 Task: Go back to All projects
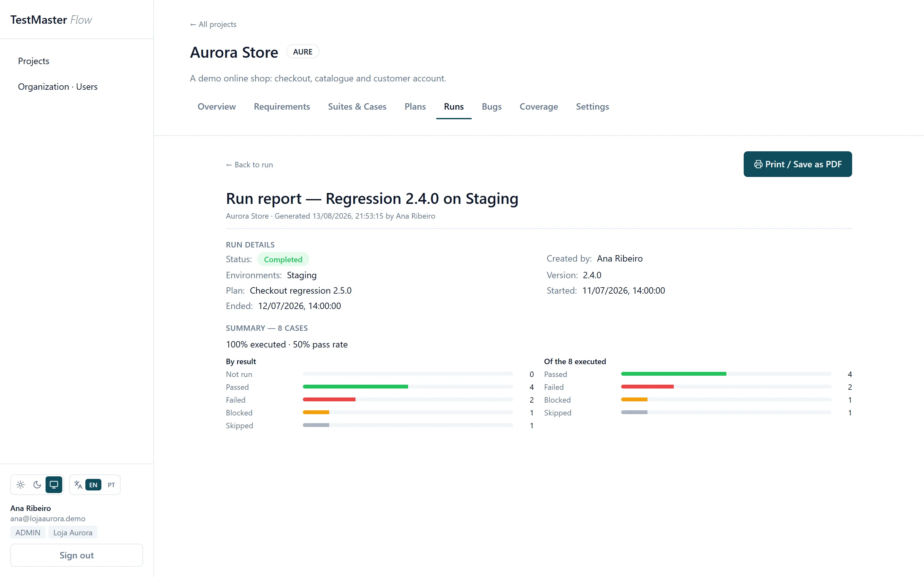[x=213, y=24]
